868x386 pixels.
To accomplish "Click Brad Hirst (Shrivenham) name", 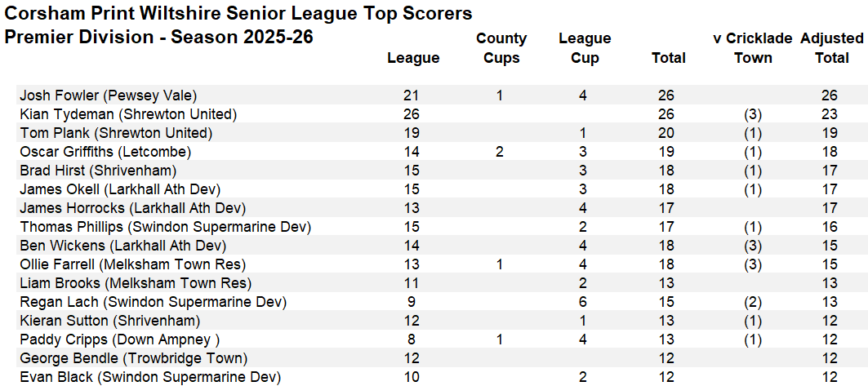I will pos(99,171).
